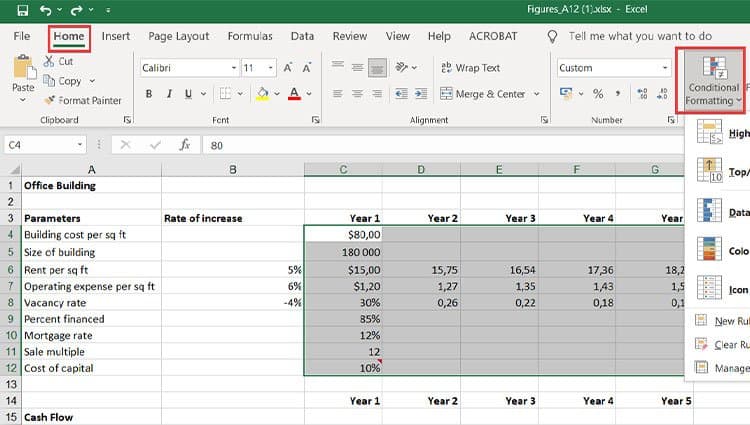Toggle Italic formatting
Screen dimensions: 750x425
(169, 94)
